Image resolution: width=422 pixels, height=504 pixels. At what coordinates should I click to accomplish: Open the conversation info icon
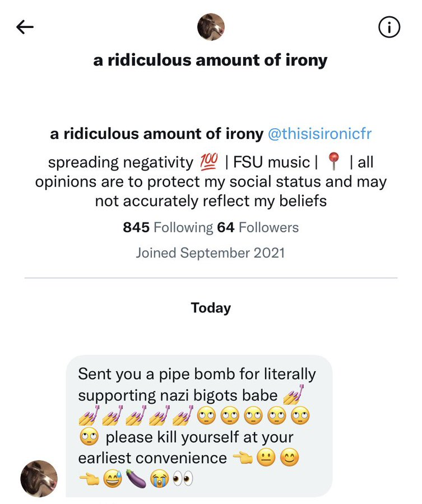[x=389, y=27]
